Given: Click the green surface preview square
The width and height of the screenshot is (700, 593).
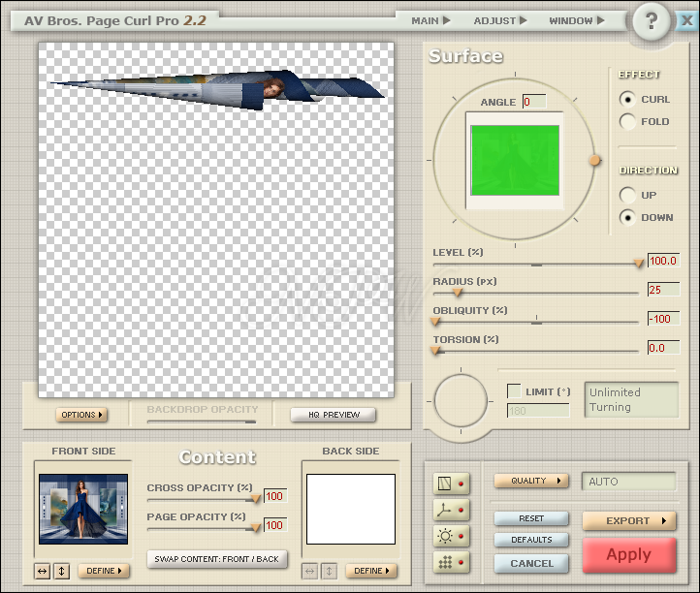Looking at the screenshot, I should point(515,160).
